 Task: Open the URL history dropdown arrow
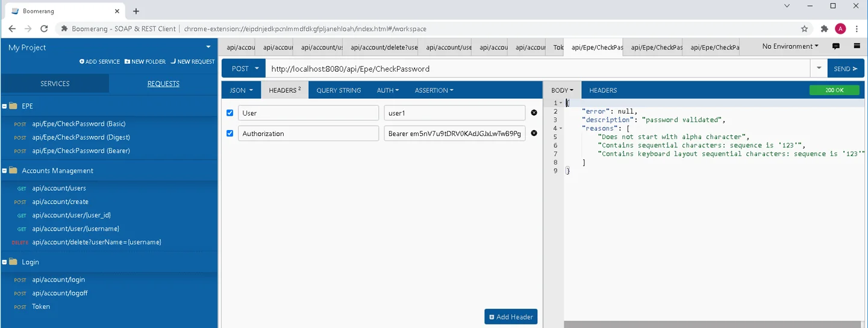pos(819,69)
